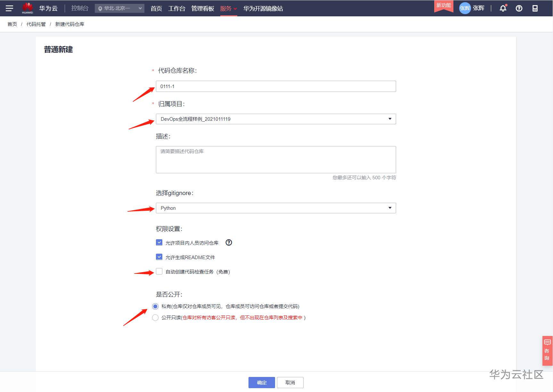Open the hamburger navigation menu
Image resolution: width=553 pixels, height=392 pixels.
pyautogui.click(x=9, y=8)
